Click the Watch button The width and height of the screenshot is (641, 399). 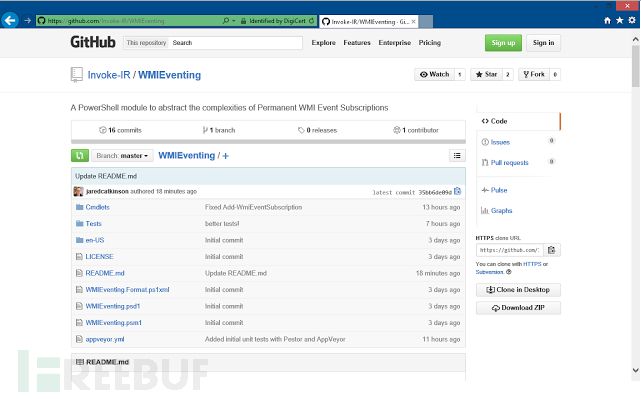click(434, 74)
